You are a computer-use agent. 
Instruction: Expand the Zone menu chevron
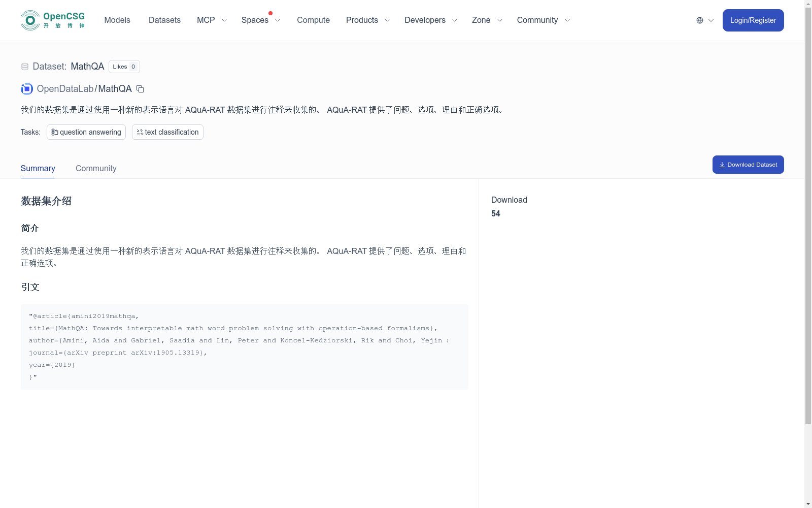coord(499,20)
